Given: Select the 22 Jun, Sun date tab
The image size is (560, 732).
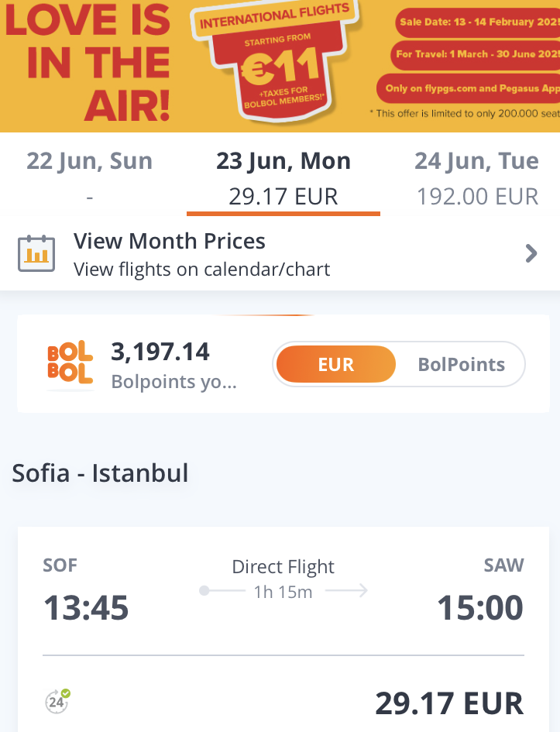Looking at the screenshot, I should 90,178.
